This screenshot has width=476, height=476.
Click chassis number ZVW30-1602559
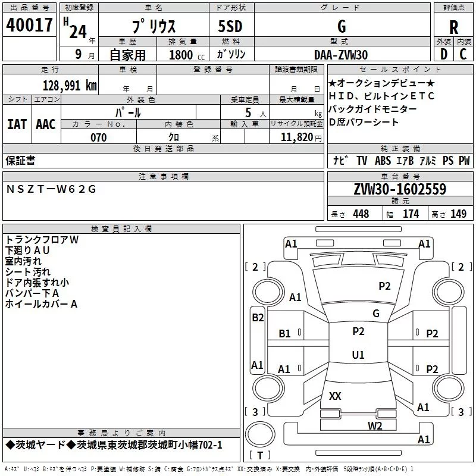[x=400, y=189]
